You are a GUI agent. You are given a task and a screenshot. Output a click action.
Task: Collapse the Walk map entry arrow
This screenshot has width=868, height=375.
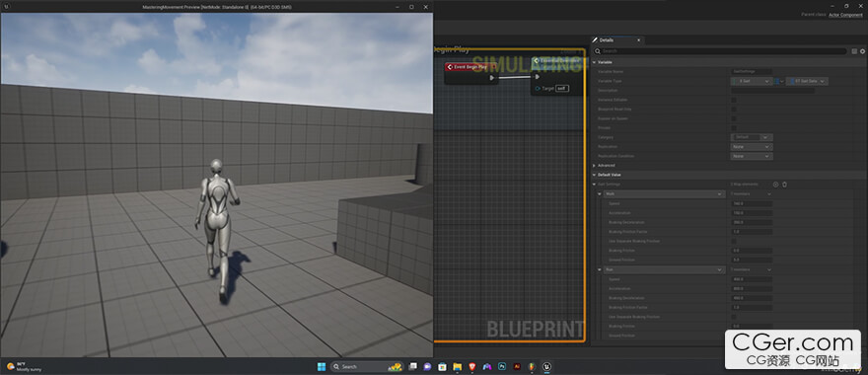tap(599, 193)
